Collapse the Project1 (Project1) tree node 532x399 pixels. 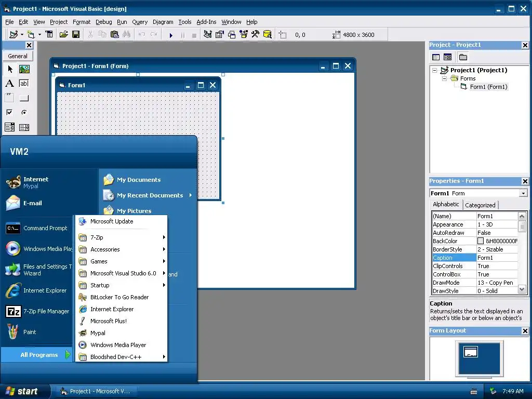435,70
